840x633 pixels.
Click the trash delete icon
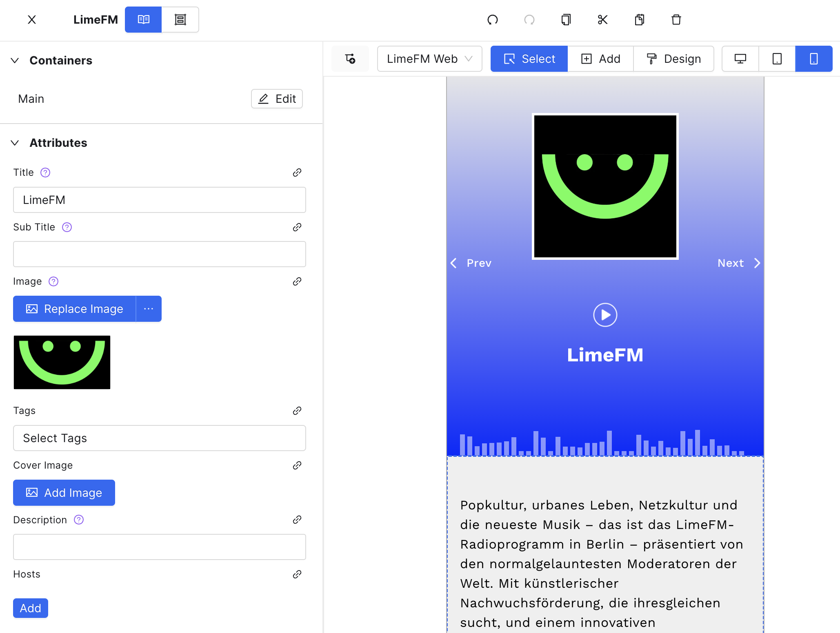(x=676, y=20)
